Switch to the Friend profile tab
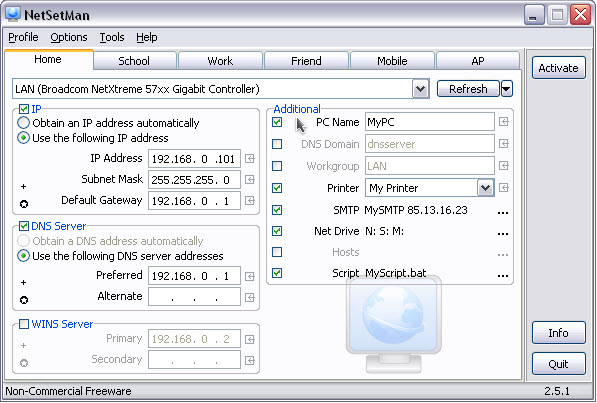Screen dimensions: 597x403 306,61
